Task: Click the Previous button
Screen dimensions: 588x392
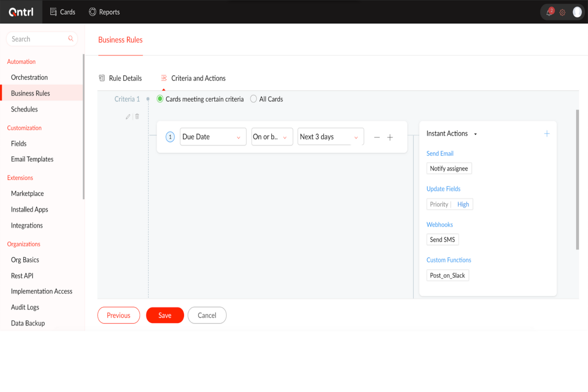Action: tap(118, 315)
